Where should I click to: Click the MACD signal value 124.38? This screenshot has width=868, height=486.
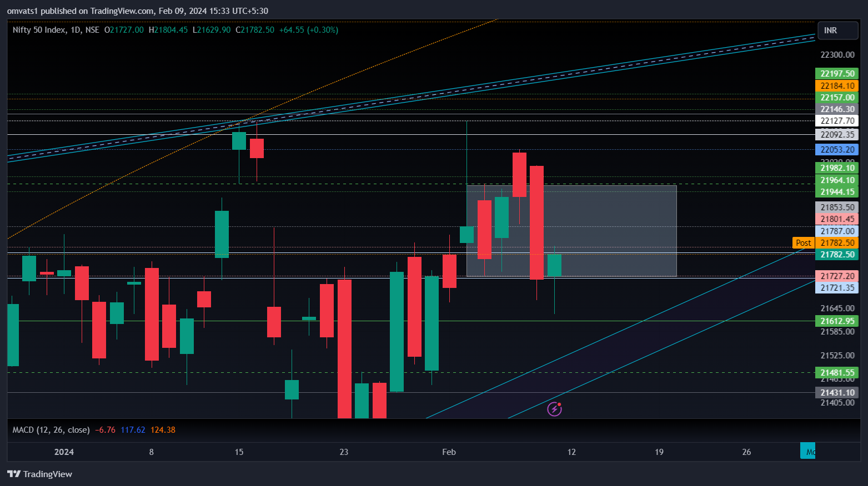pyautogui.click(x=163, y=430)
